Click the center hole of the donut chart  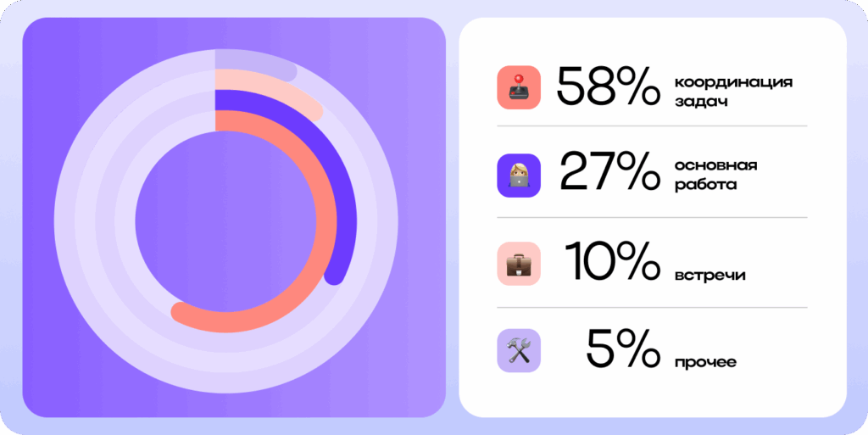tap(225, 221)
